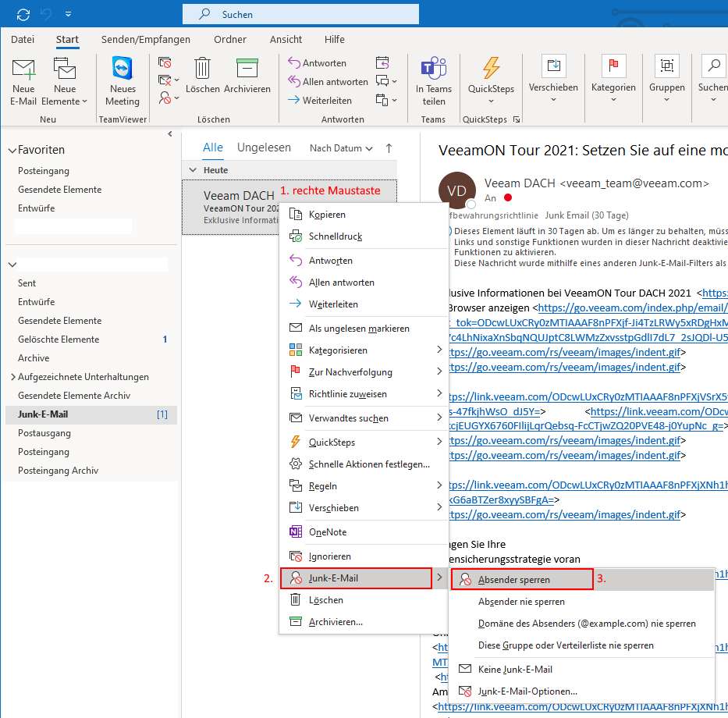Image resolution: width=728 pixels, height=718 pixels.
Task: Open the Regeln submenu
Action: click(364, 485)
